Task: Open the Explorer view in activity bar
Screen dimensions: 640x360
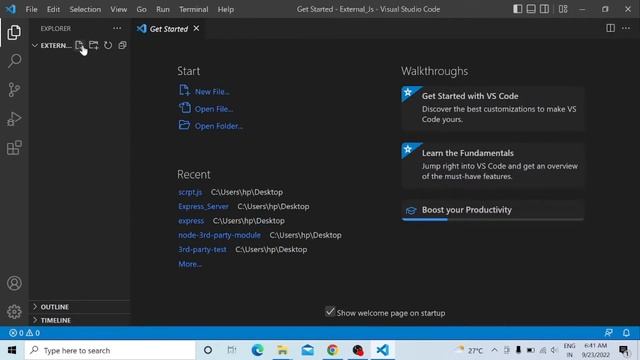Action: pyautogui.click(x=14, y=32)
